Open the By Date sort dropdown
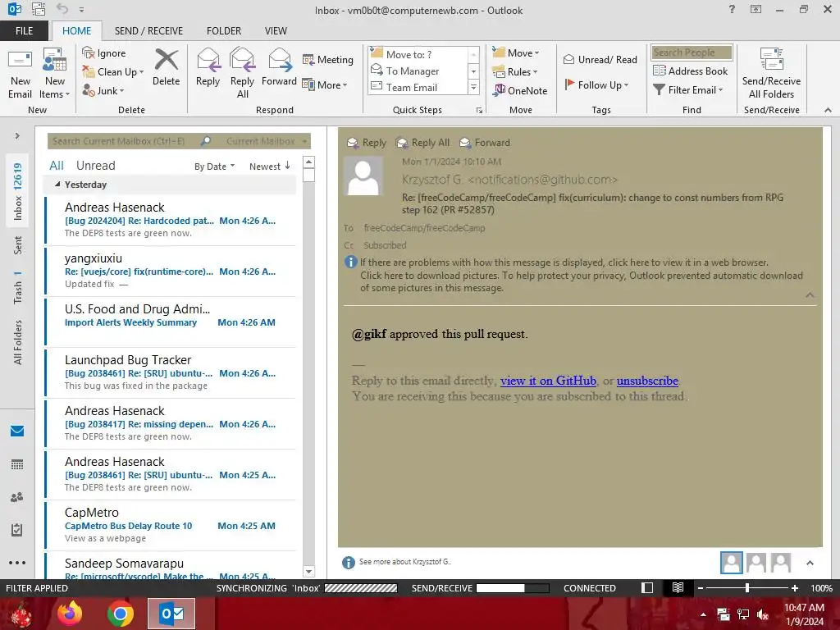 [214, 167]
